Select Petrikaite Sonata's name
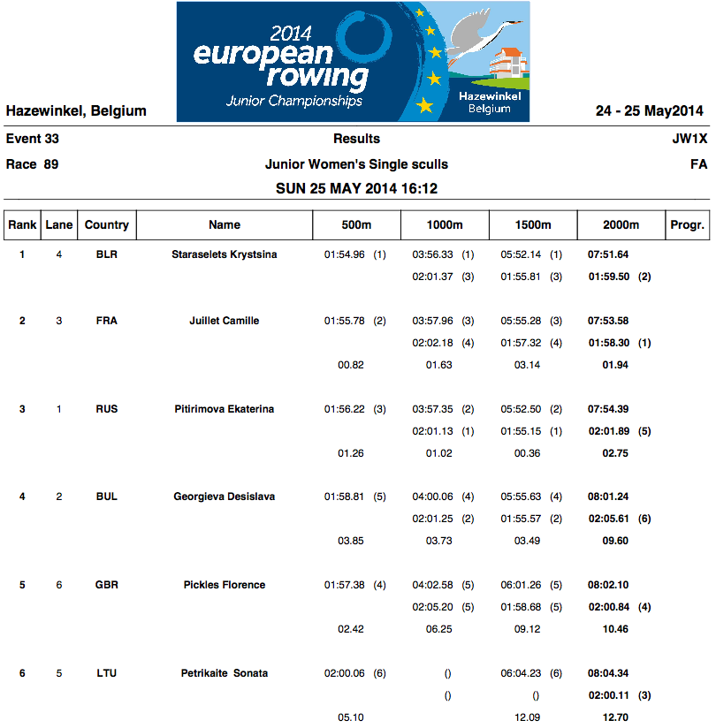This screenshot has width=716, height=728. 225,673
